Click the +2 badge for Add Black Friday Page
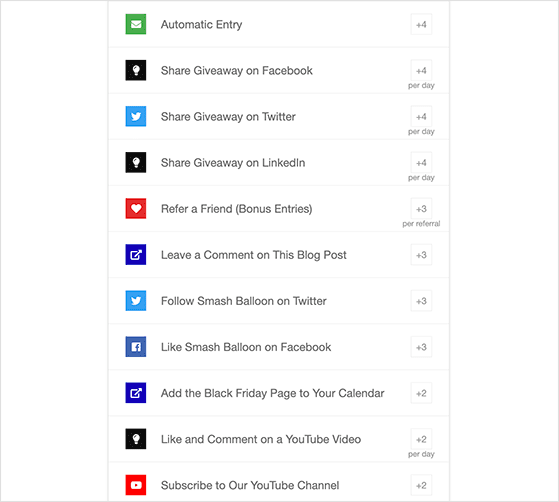 pos(421,393)
